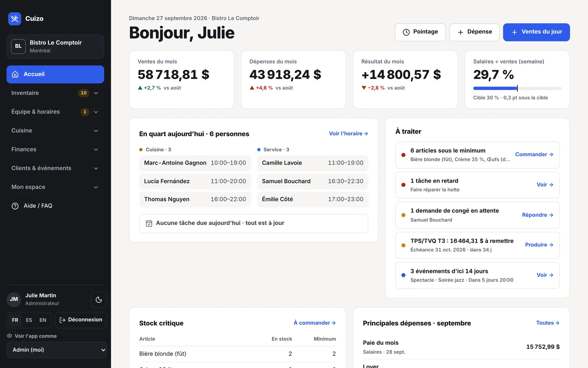
Task: Switch language to FR
Action: tap(15, 320)
